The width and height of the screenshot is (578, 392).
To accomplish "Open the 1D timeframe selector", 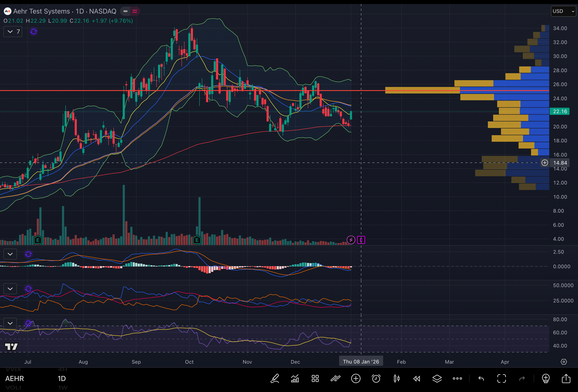I will click(62, 378).
